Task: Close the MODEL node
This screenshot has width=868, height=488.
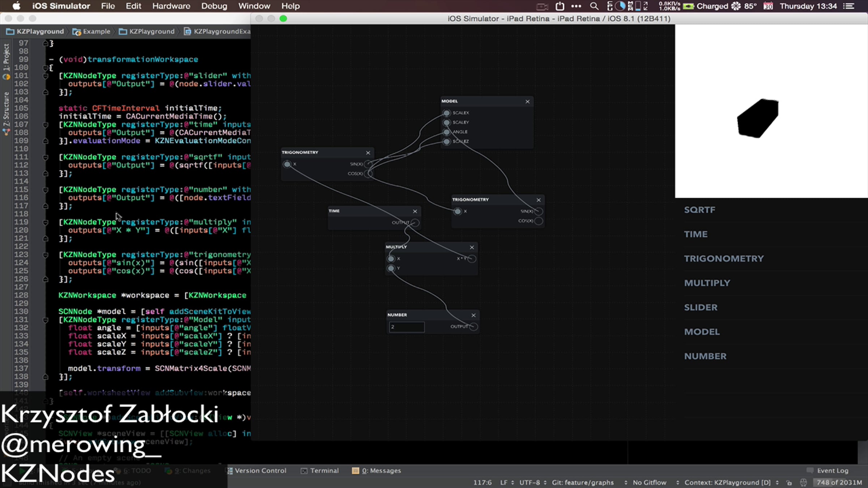Action: 527,102
